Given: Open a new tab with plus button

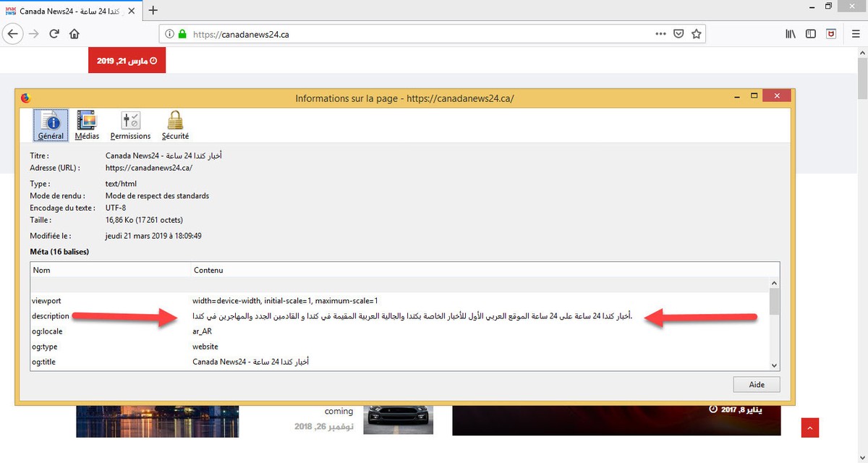Looking at the screenshot, I should pyautogui.click(x=153, y=10).
